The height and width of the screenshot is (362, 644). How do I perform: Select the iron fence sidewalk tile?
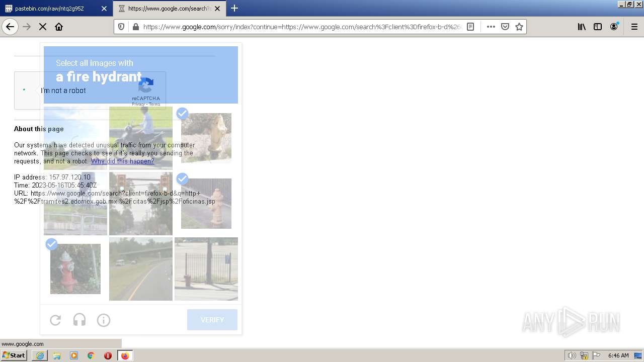coord(206,269)
